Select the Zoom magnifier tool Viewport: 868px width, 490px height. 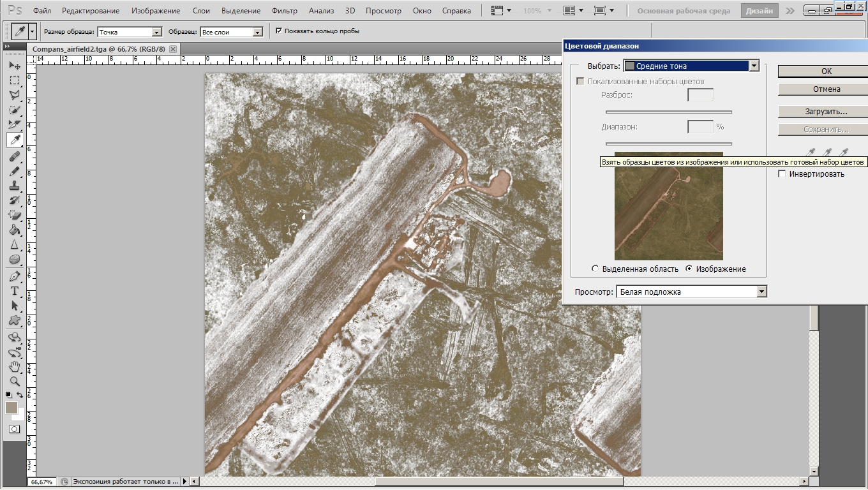point(14,382)
